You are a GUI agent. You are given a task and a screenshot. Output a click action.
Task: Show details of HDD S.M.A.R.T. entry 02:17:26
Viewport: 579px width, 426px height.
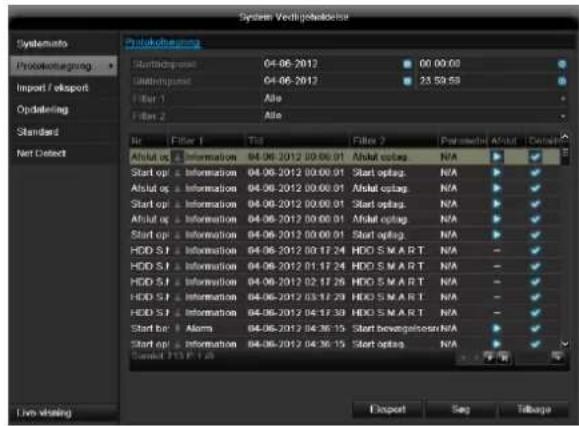pos(535,282)
